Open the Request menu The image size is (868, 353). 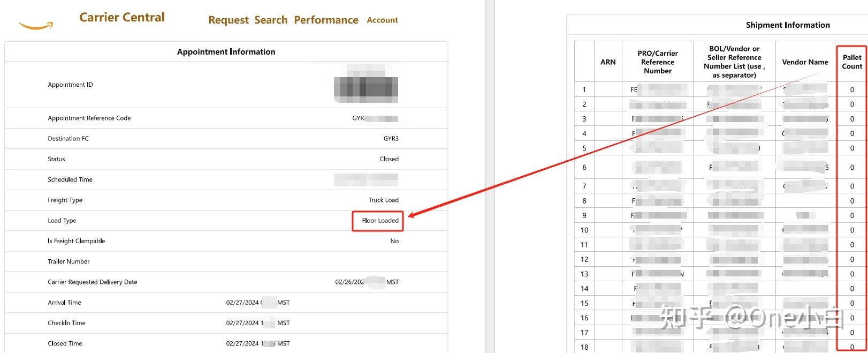(229, 20)
